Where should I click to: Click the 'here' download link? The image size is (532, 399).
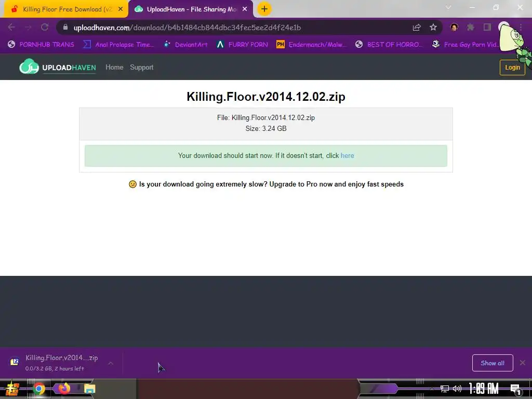tap(347, 155)
